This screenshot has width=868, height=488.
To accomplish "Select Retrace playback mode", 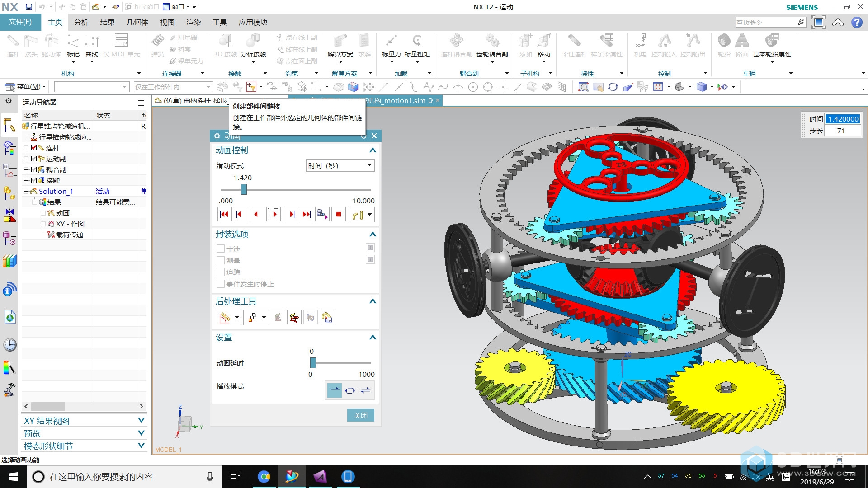I will tap(365, 390).
